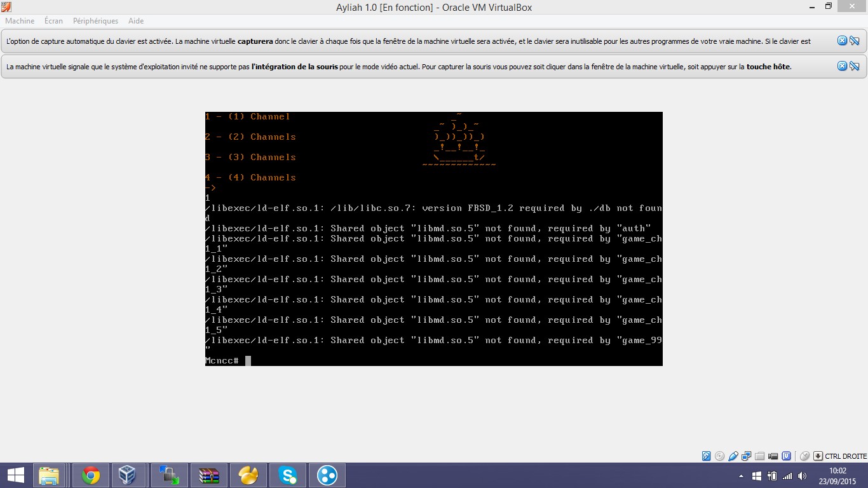This screenshot has width=868, height=488.
Task: Click the Mcncc# terminal prompt
Action: point(222,361)
